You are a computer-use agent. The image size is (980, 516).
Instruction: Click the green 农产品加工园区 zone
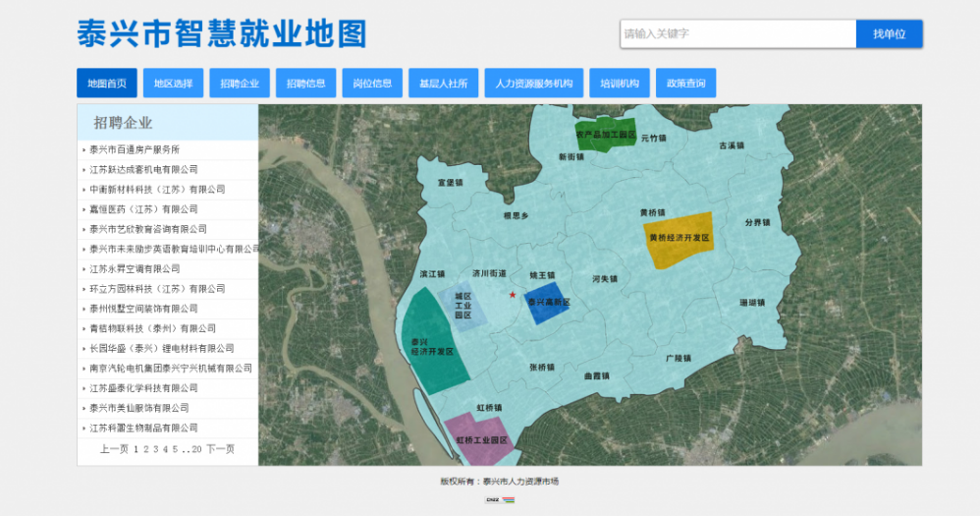click(x=606, y=134)
